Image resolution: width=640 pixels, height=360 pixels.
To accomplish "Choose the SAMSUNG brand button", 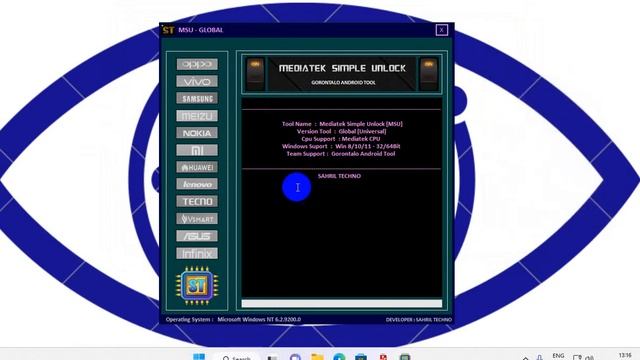I will coord(197,98).
